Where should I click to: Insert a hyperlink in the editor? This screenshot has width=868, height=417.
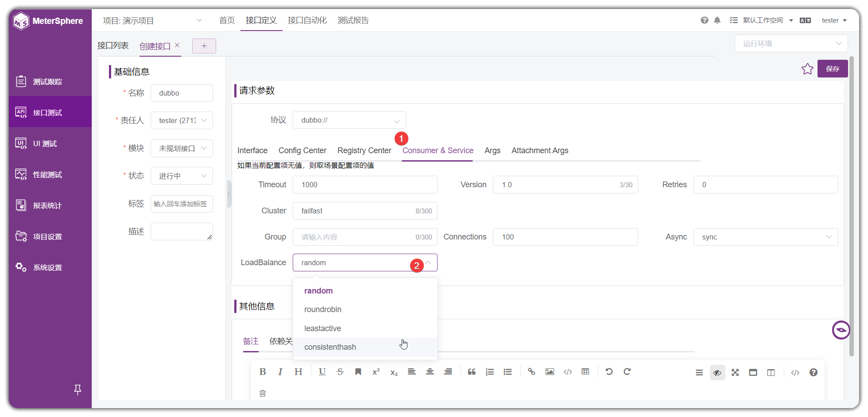pyautogui.click(x=531, y=372)
